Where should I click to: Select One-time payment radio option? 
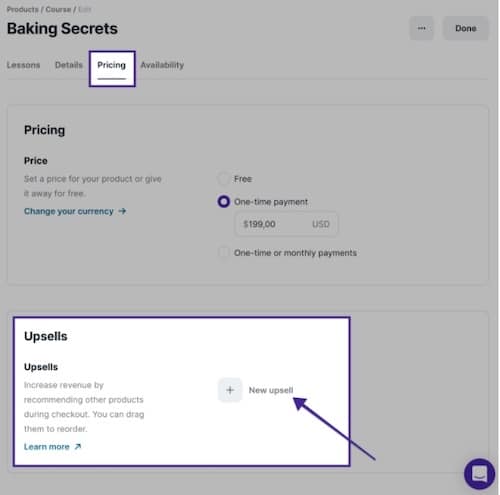(223, 202)
